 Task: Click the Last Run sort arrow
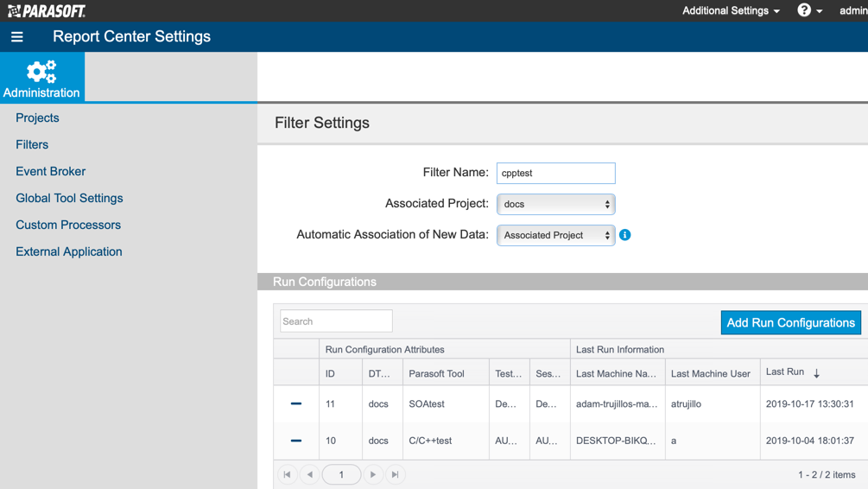(816, 374)
